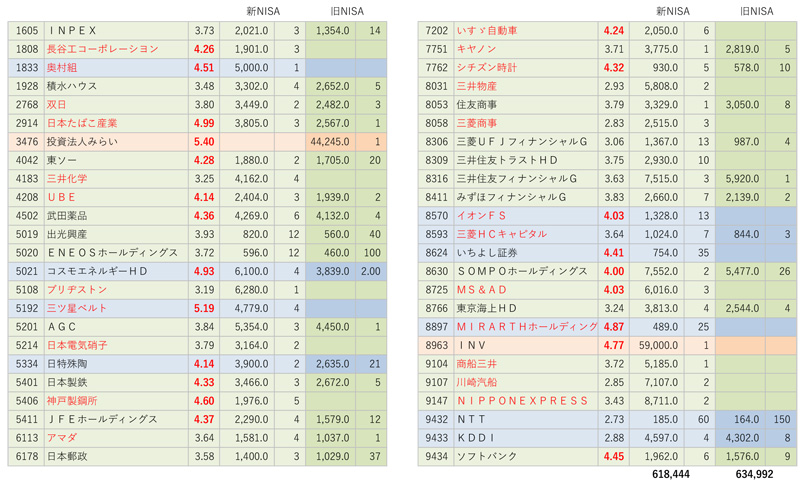Click left table 新NISA header

[x=263, y=11]
